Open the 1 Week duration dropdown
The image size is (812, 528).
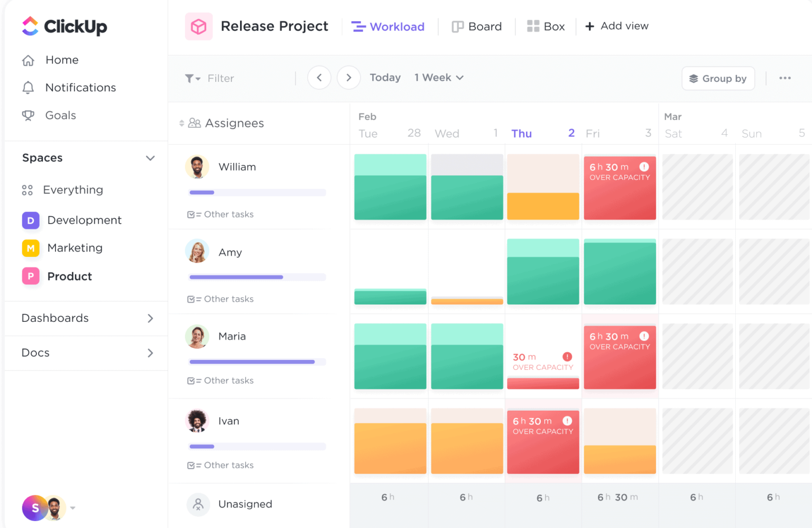(x=438, y=77)
